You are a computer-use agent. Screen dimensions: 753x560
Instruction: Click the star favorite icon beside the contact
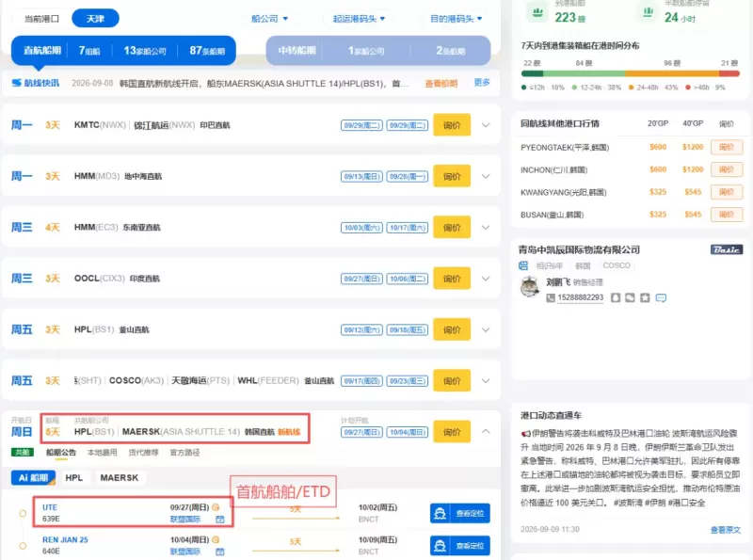click(x=645, y=298)
